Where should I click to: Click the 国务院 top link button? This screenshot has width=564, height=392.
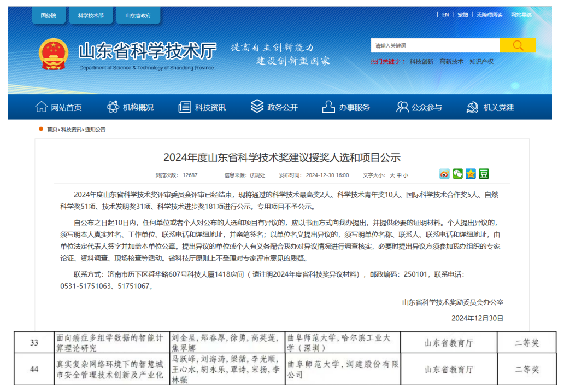(48, 16)
